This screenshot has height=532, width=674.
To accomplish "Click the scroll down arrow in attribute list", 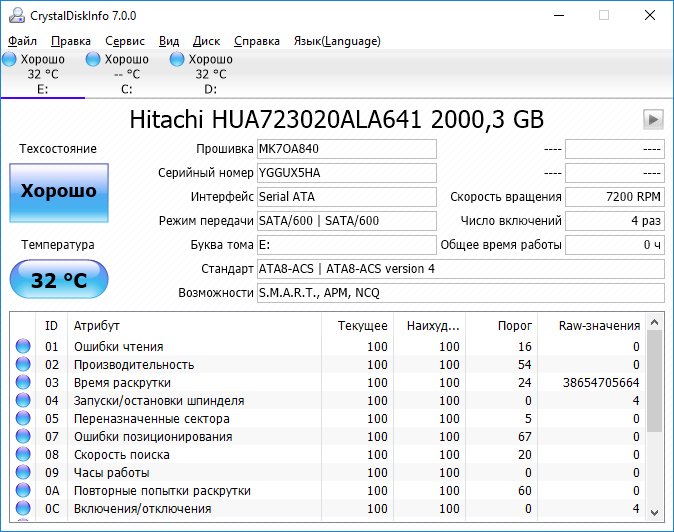I will coord(655,513).
